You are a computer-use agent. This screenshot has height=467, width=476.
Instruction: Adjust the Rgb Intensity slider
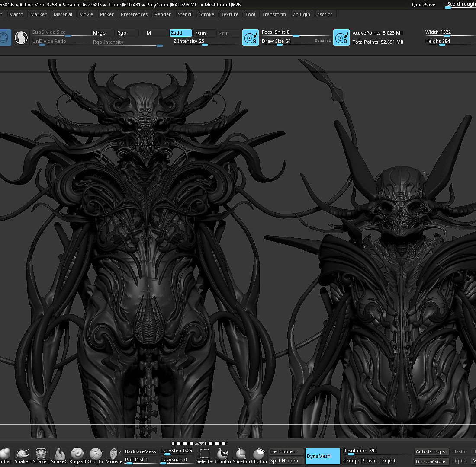pos(127,42)
